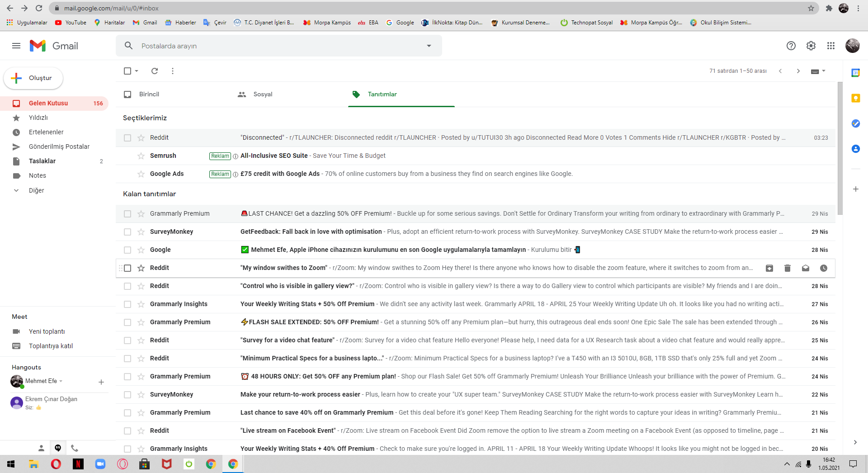Open the More options three-dot menu
Screen dimensions: 868x473
[173, 71]
